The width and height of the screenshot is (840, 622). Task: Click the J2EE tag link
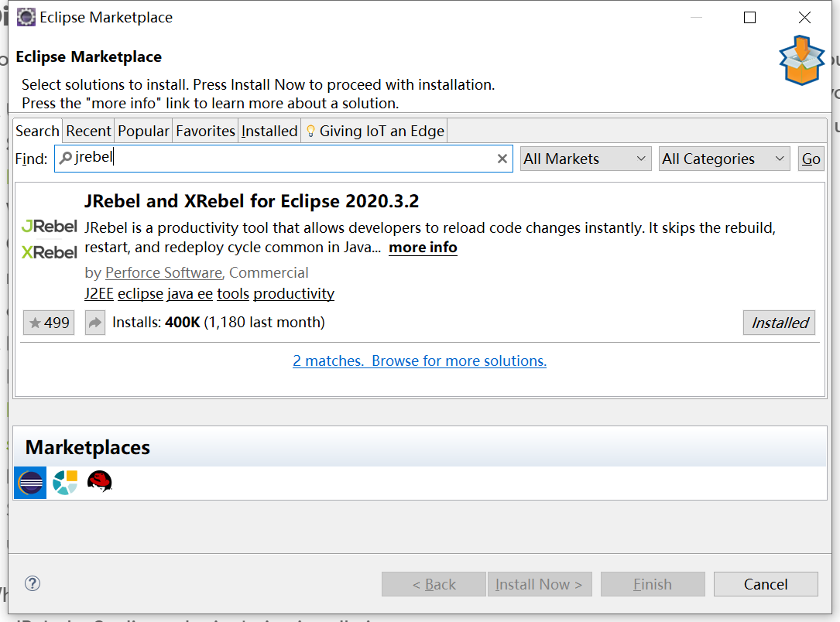point(99,294)
